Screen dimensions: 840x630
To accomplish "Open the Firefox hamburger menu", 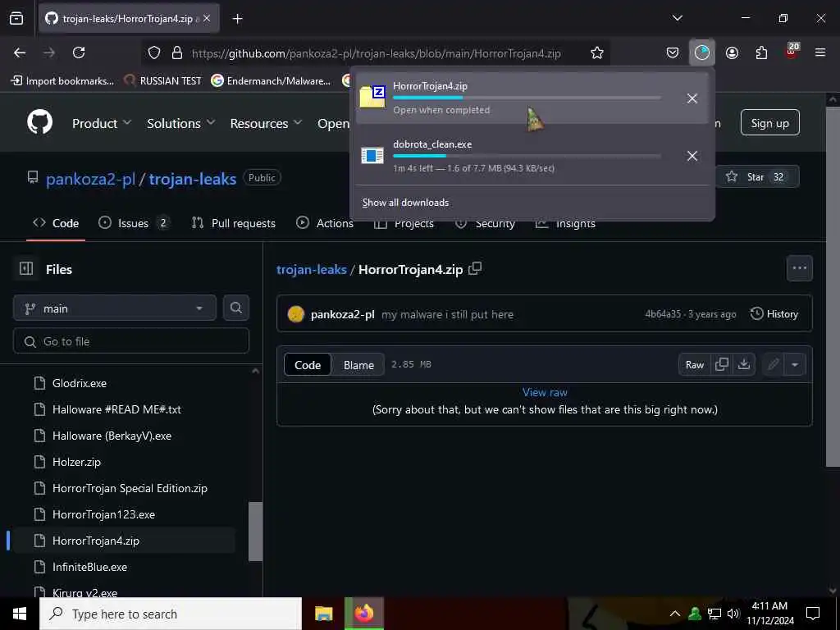I will 820,52.
